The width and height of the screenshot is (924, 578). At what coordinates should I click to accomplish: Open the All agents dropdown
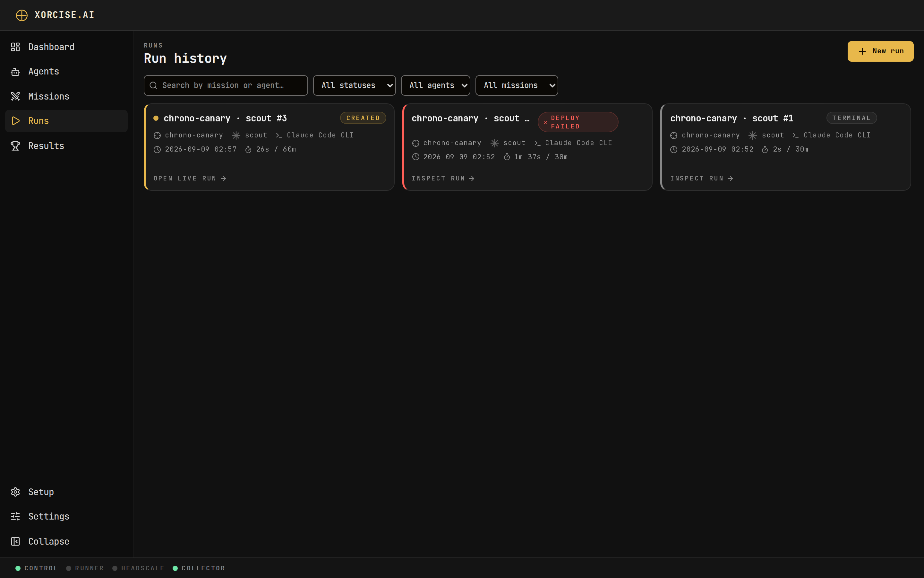click(436, 85)
